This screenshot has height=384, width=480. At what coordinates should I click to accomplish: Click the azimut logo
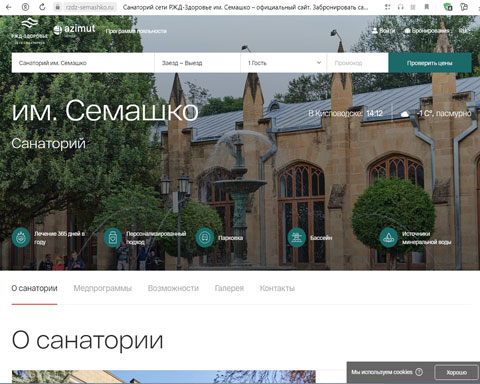click(74, 30)
